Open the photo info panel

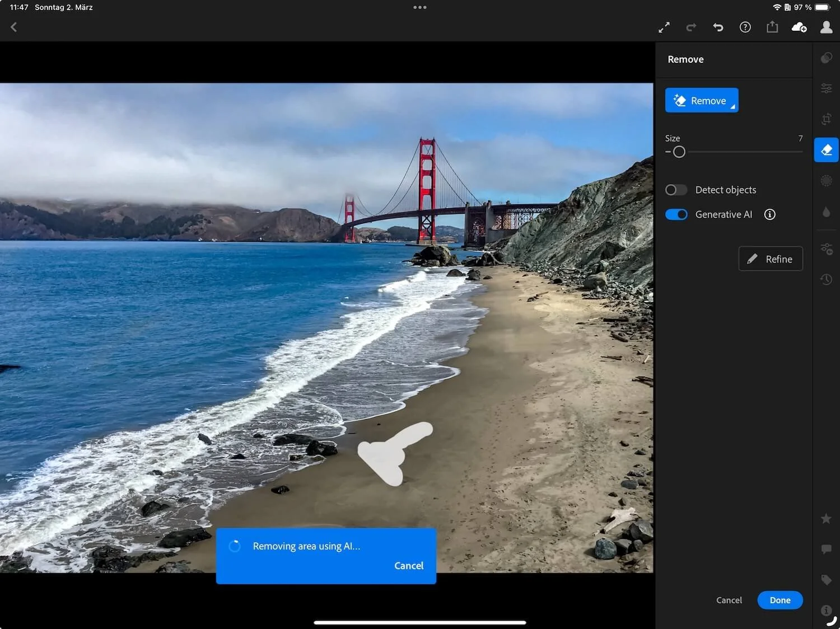point(826,611)
